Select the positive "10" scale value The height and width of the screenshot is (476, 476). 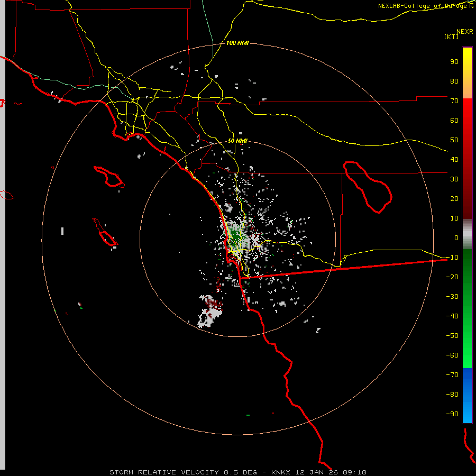pos(454,218)
